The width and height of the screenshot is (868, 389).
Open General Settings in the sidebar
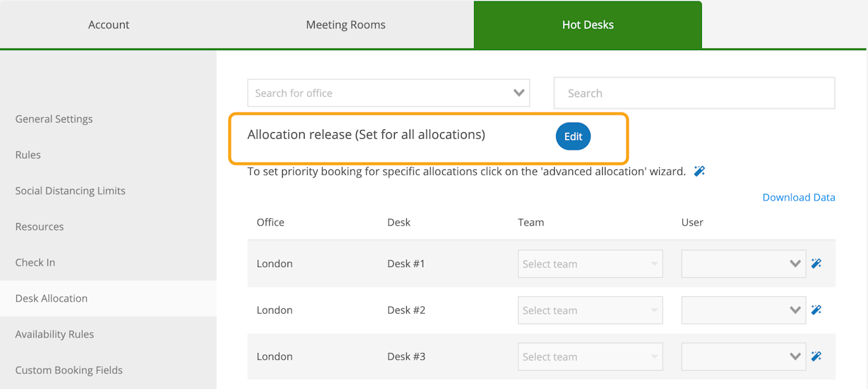tap(54, 119)
